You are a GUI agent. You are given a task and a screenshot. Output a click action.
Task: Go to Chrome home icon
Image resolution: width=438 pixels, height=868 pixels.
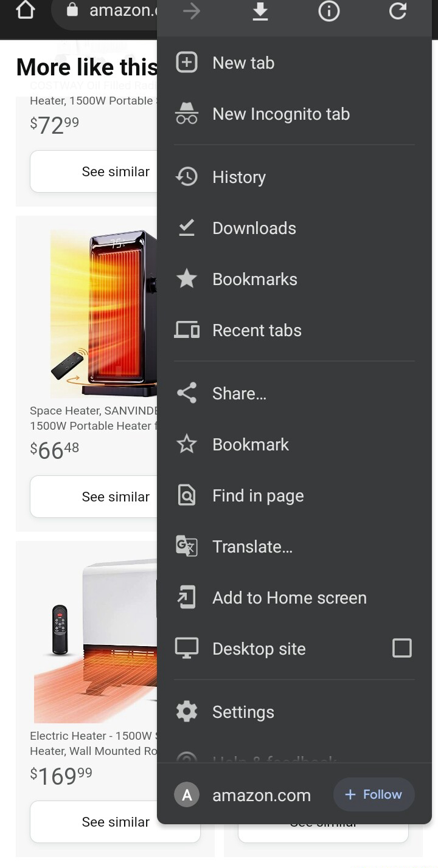coord(26,10)
